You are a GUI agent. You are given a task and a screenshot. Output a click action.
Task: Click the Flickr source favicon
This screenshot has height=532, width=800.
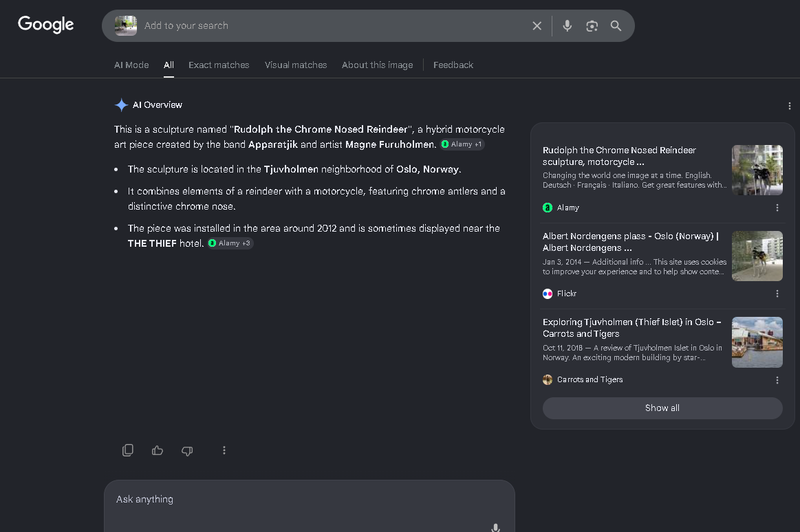pyautogui.click(x=548, y=294)
